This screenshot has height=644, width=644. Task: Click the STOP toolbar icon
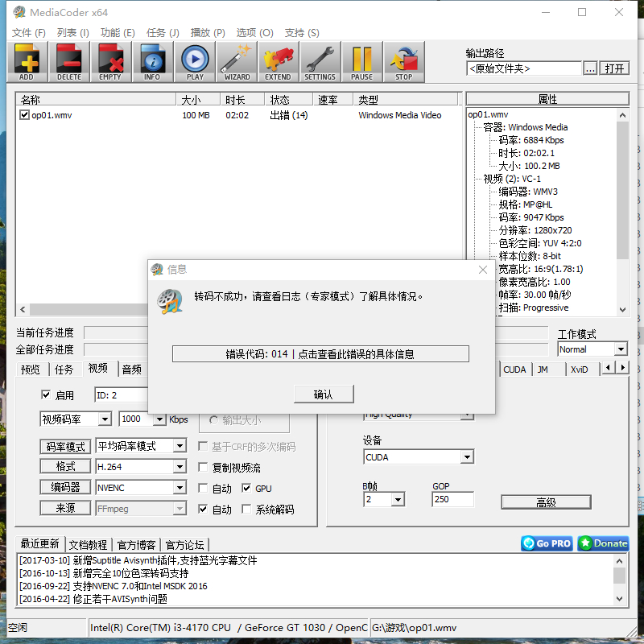[x=404, y=62]
